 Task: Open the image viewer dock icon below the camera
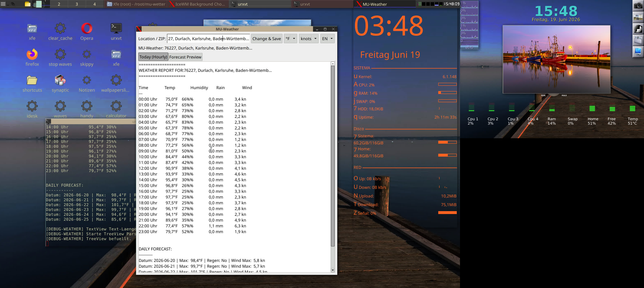click(638, 17)
